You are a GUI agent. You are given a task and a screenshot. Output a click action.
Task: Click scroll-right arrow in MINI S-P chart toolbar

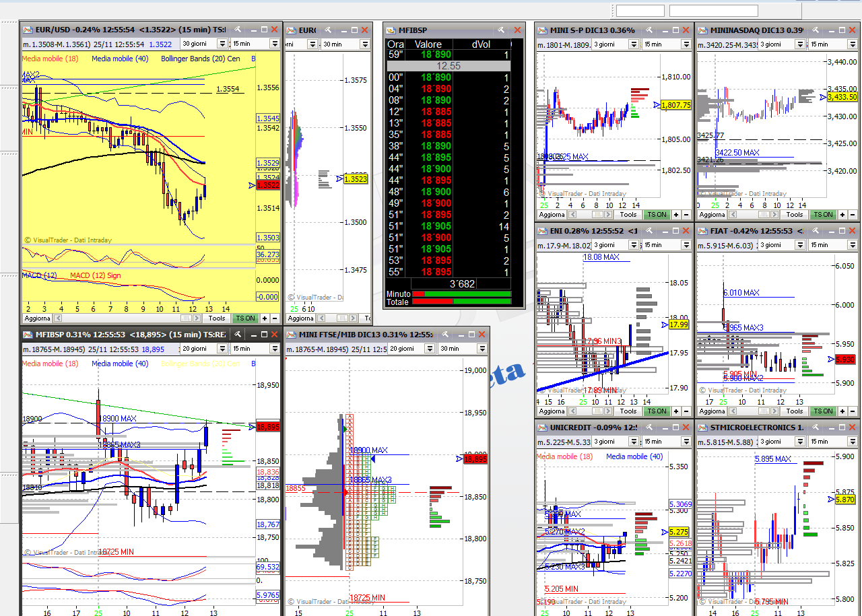(x=609, y=215)
